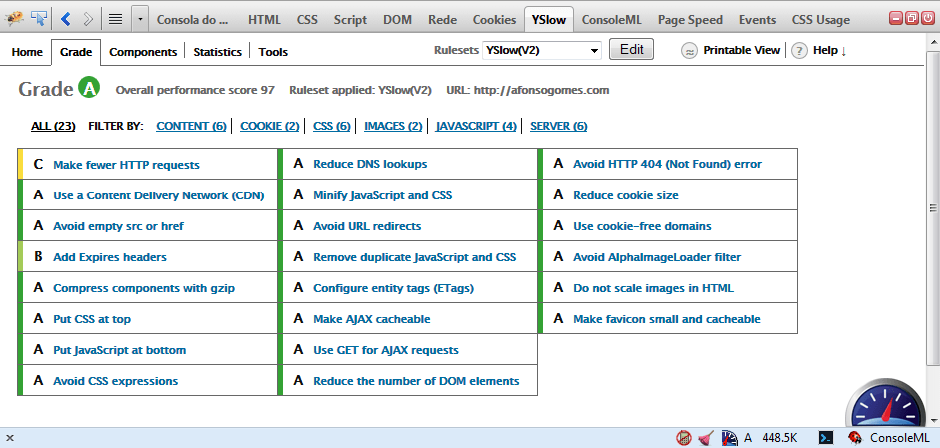Viewport: 940px width, 448px height.
Task: Click the Printable View round icon
Action: pos(690,51)
